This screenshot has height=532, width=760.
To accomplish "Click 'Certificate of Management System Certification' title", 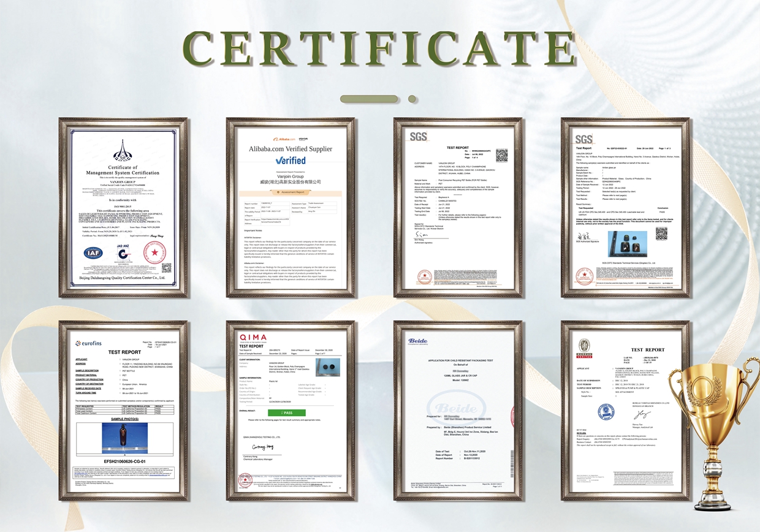I will pos(123,170).
